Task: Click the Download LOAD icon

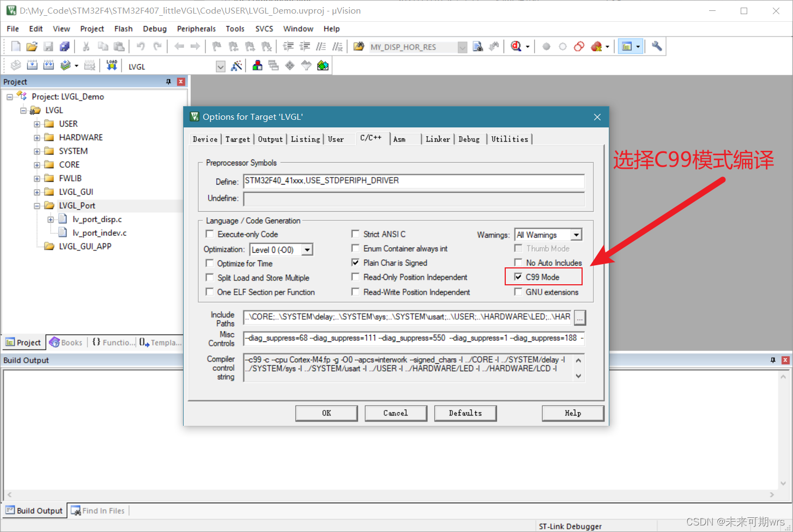Action: point(112,66)
